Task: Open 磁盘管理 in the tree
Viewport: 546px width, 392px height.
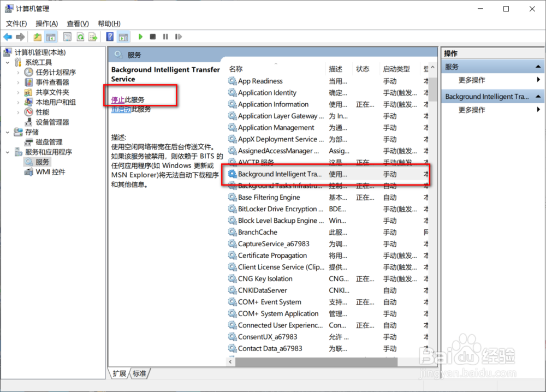Action: coord(49,142)
